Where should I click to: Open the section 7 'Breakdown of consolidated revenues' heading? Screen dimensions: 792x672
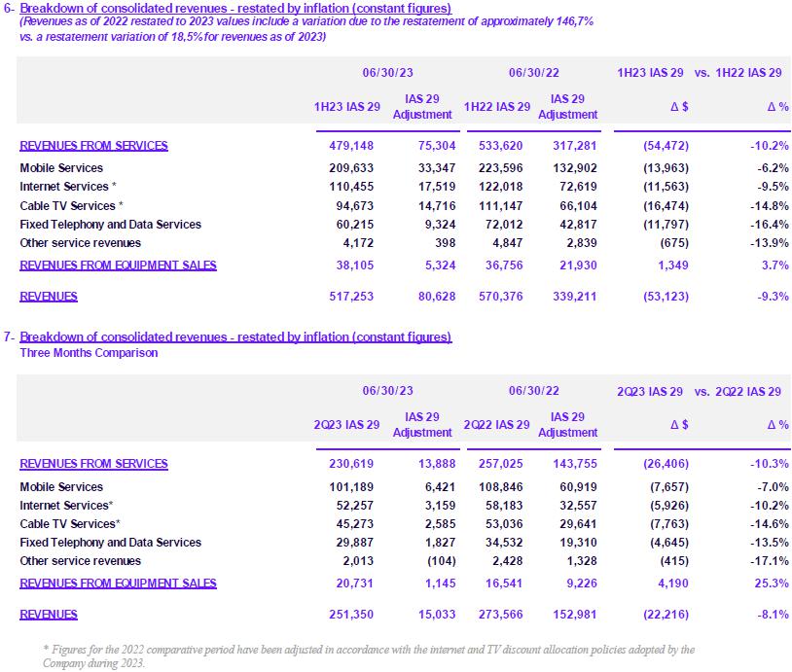(x=235, y=337)
